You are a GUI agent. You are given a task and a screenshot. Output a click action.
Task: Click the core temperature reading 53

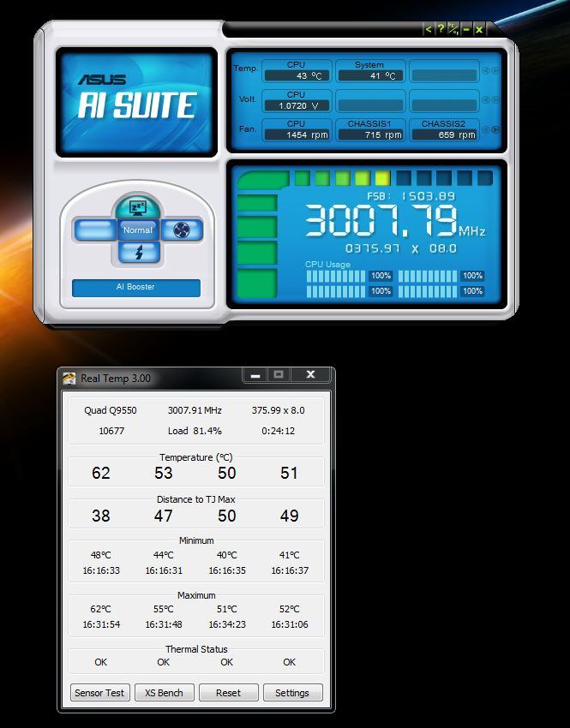tap(164, 473)
